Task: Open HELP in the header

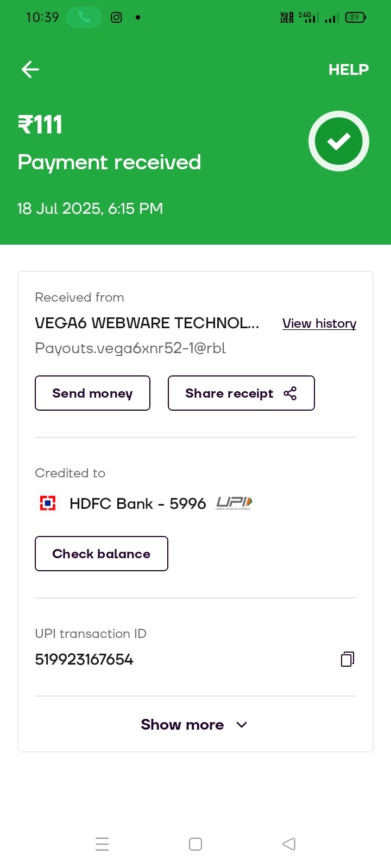Action: (348, 69)
